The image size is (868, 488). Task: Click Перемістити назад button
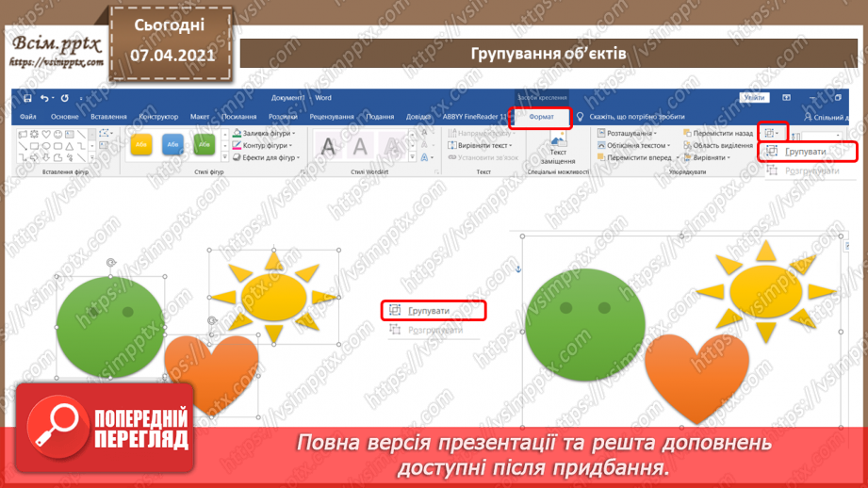718,134
